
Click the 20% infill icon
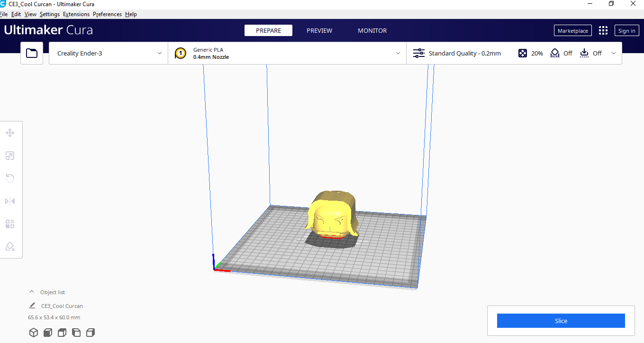coord(523,53)
